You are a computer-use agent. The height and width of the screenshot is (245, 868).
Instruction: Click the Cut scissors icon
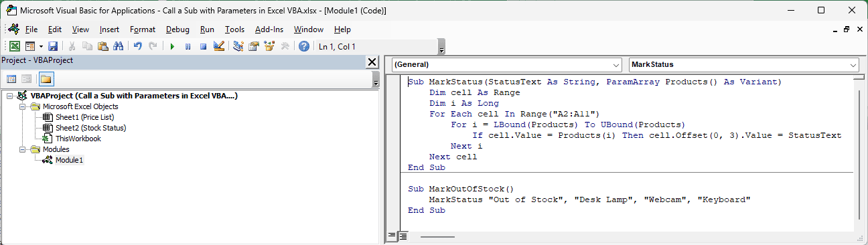click(x=73, y=46)
